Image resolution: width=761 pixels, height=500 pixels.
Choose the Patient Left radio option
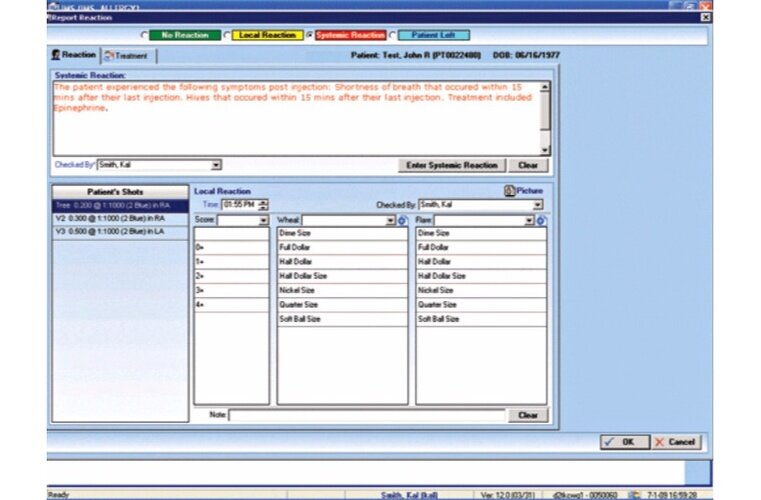click(x=393, y=35)
